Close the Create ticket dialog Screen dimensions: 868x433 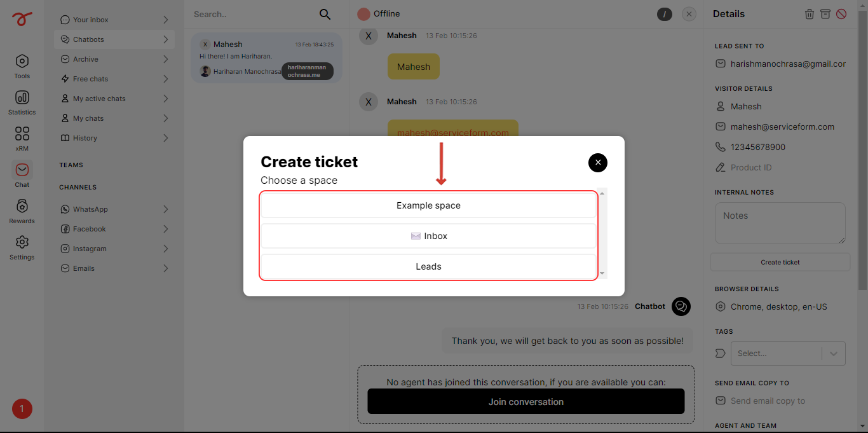coord(598,163)
